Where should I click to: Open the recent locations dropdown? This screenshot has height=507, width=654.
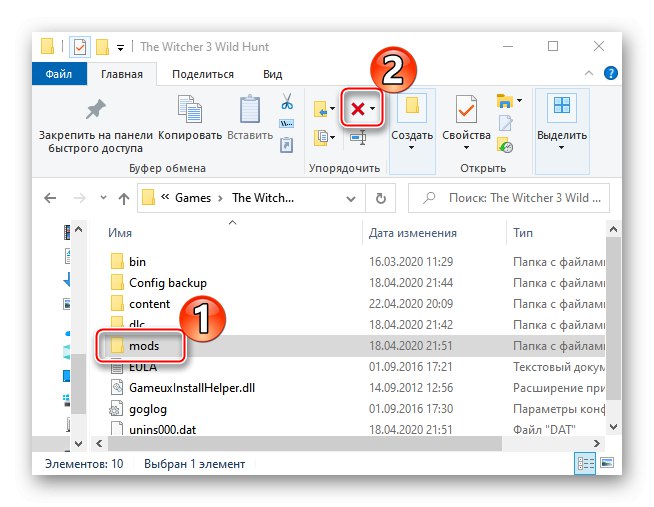click(x=103, y=198)
